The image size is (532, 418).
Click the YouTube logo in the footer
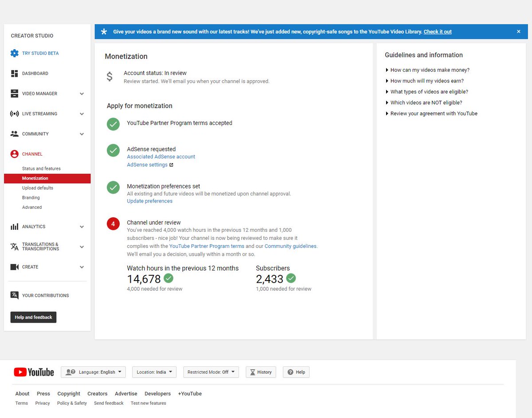pyautogui.click(x=34, y=372)
